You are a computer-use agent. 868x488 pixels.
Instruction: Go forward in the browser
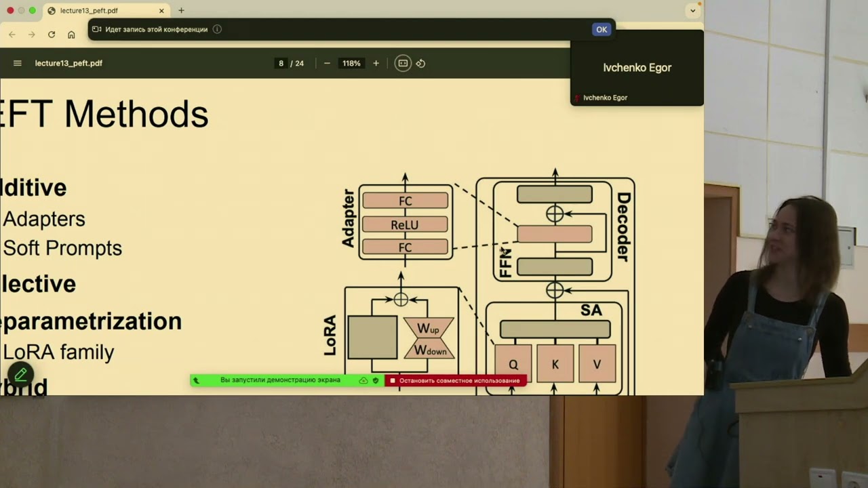[x=31, y=34]
